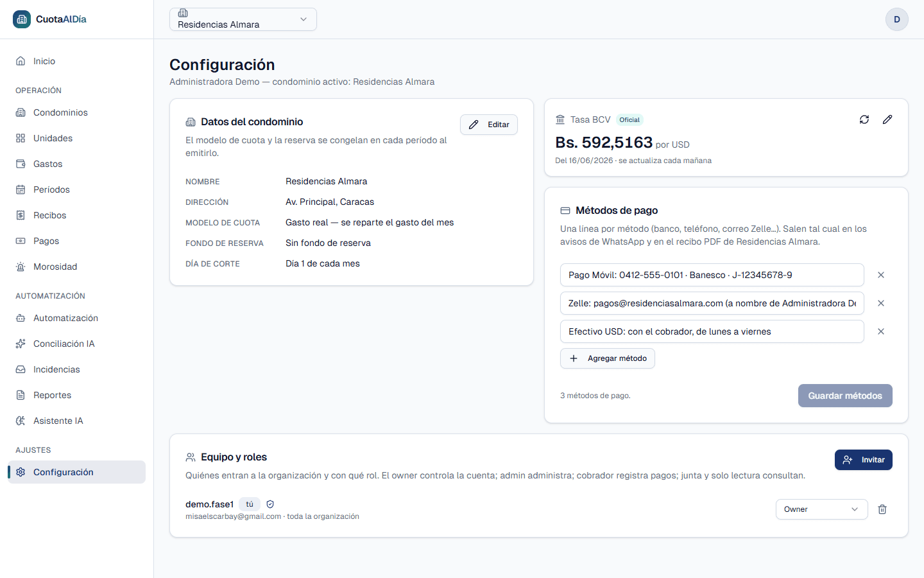Navigate to Unidades page
The height and width of the screenshot is (578, 924).
coord(77,138)
